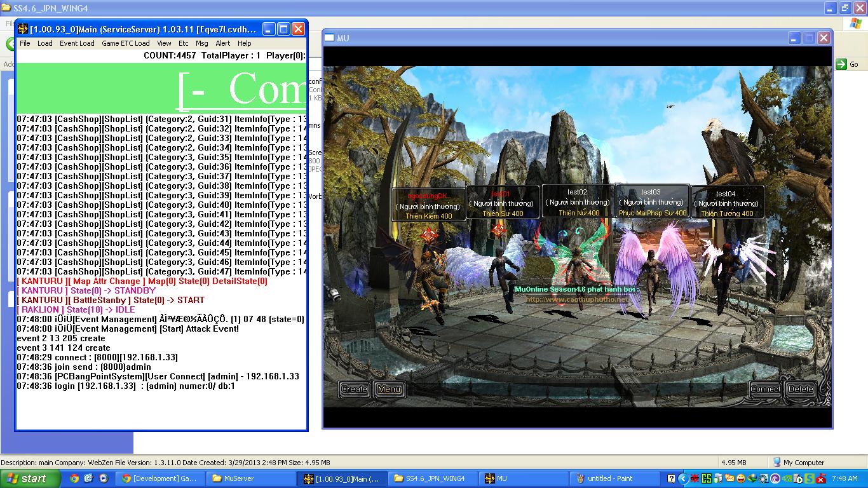Select the test03 character name card
Viewport: 868px width, 488px height.
[x=652, y=201]
